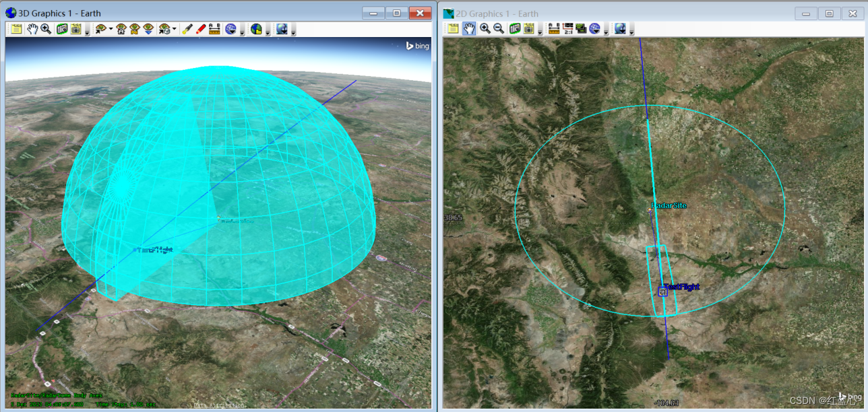
Task: Open toolbar options after Globe Manager in 3D Graphics
Action: [x=242, y=31]
